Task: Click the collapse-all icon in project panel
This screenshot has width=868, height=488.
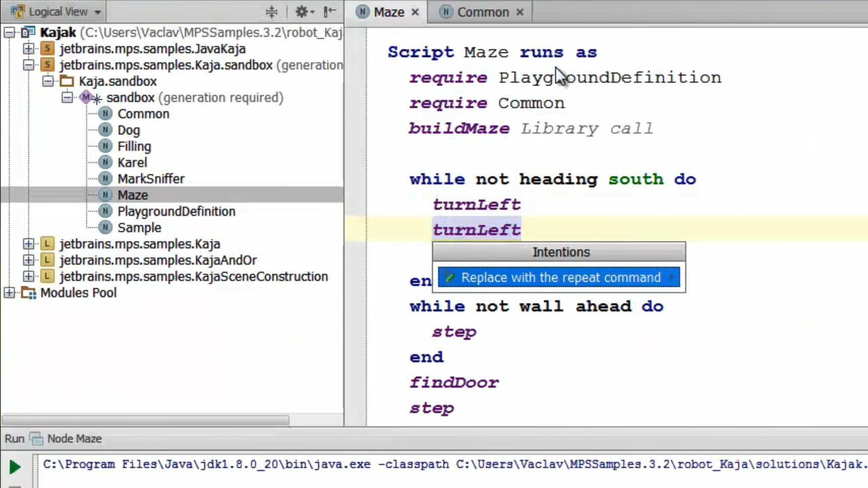Action: click(272, 12)
